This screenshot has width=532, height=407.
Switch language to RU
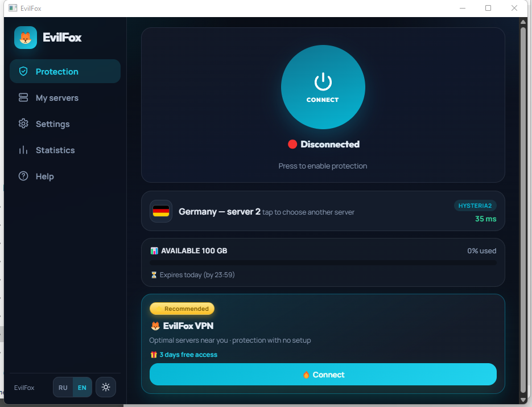63,387
